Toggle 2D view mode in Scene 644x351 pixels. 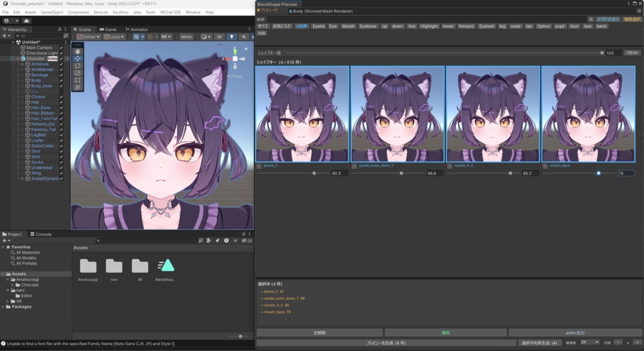pos(219,36)
